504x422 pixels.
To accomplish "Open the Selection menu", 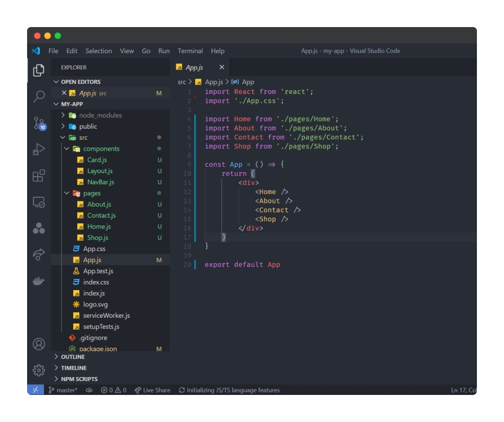I will [99, 51].
